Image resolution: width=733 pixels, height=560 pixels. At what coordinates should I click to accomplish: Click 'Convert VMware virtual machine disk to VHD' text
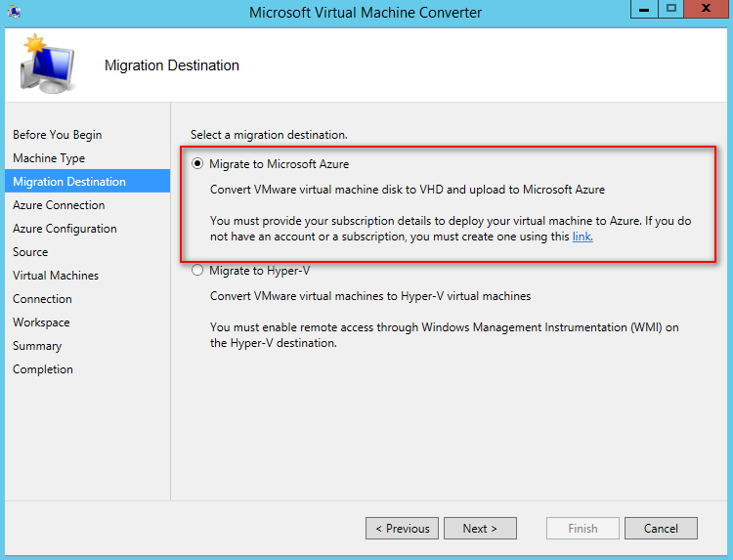pos(326,190)
